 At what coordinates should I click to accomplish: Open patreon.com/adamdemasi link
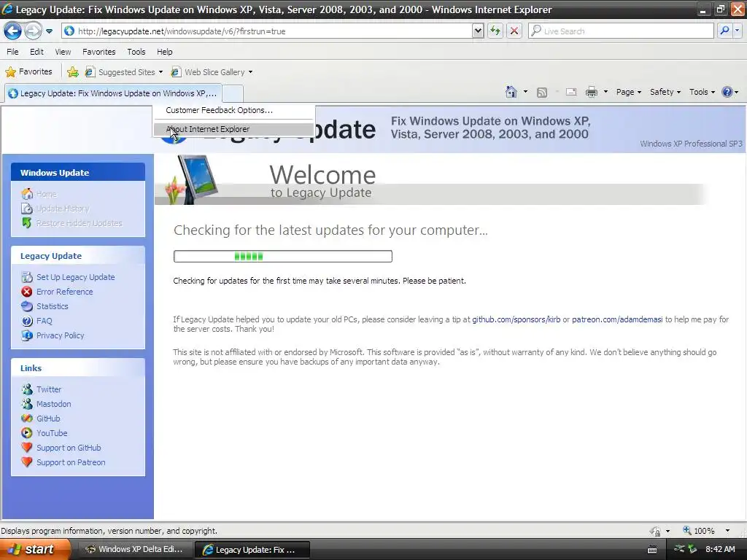tap(617, 319)
